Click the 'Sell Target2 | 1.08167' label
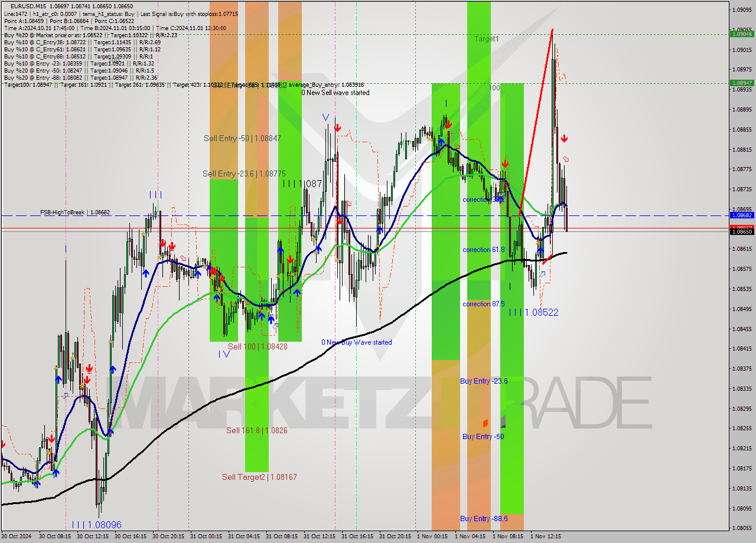The image size is (756, 543). point(259,477)
